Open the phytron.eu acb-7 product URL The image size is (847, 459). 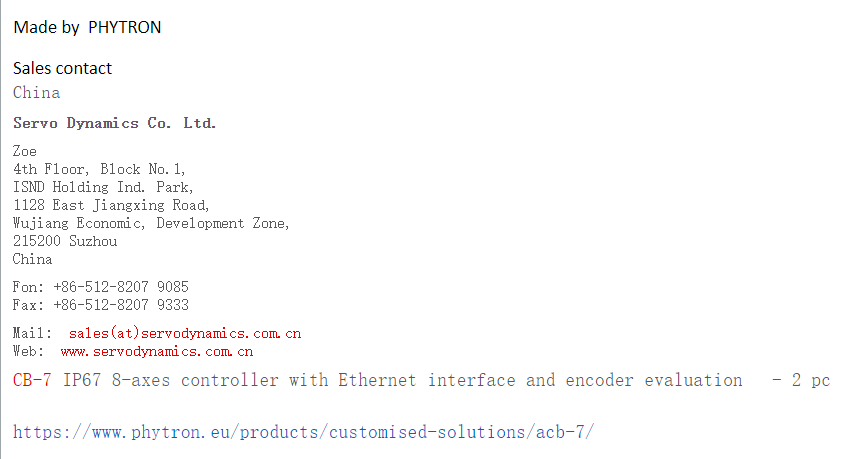pos(304,432)
